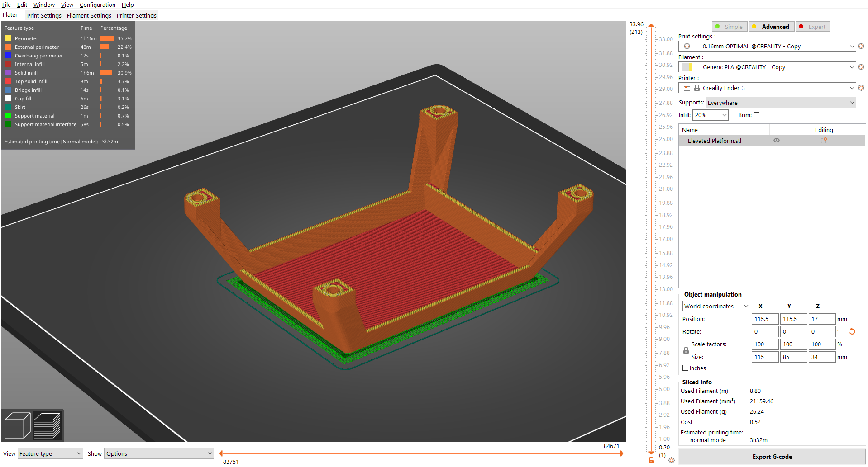Switch to 3D editor view cube icon
The height and width of the screenshot is (467, 868).
[17, 425]
